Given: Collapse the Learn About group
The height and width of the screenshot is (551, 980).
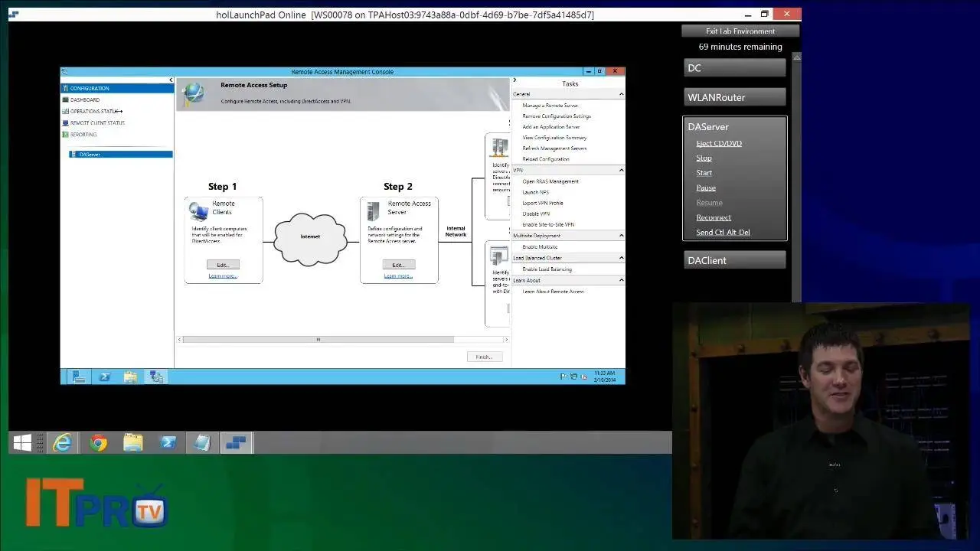Looking at the screenshot, I should coord(621,280).
